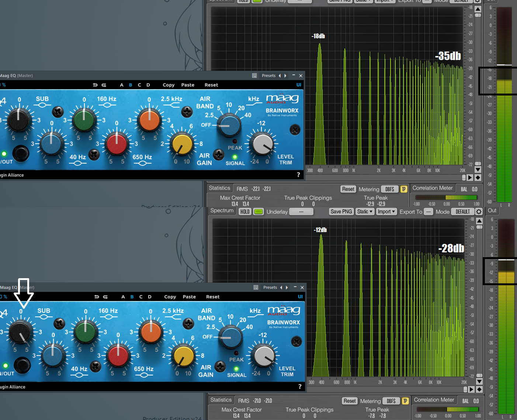517x420 pixels.
Task: Click blue AIR BAND selector knob in upper Maag EQ
Action: pos(229,125)
